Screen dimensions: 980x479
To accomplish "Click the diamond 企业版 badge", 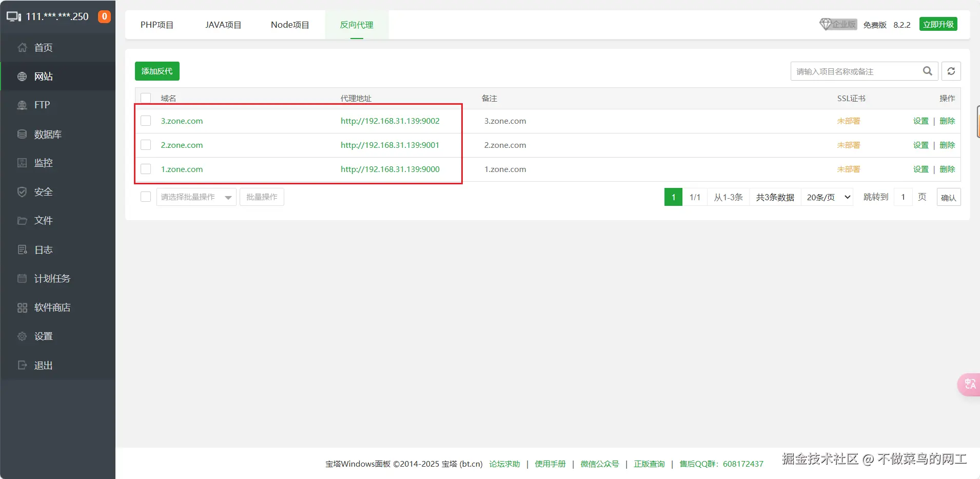I will coord(838,24).
